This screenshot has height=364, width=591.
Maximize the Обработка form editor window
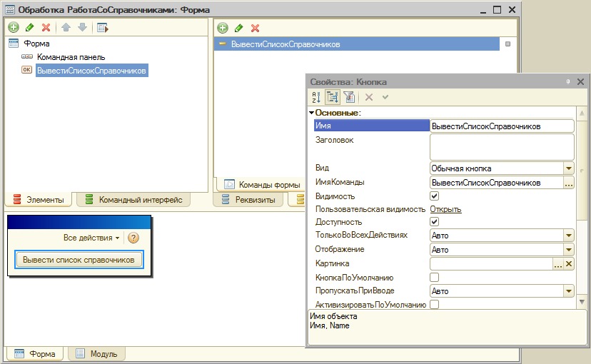click(497, 10)
